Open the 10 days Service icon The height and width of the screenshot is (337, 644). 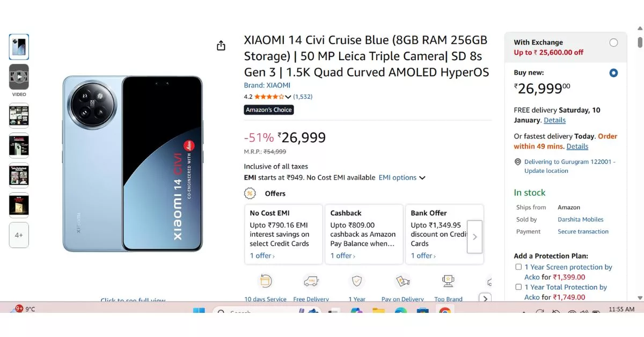tap(265, 280)
